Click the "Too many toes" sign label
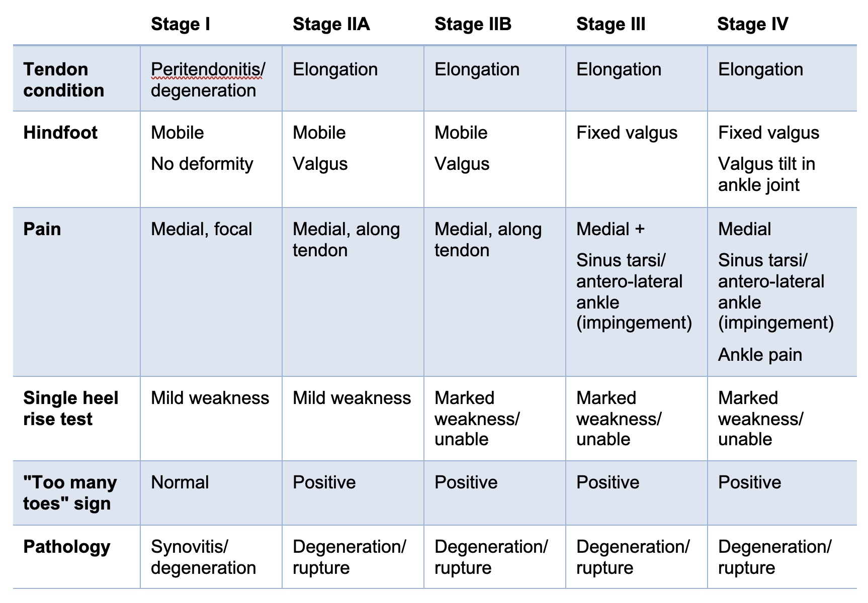Screen dimensions: 868x603 70,493
